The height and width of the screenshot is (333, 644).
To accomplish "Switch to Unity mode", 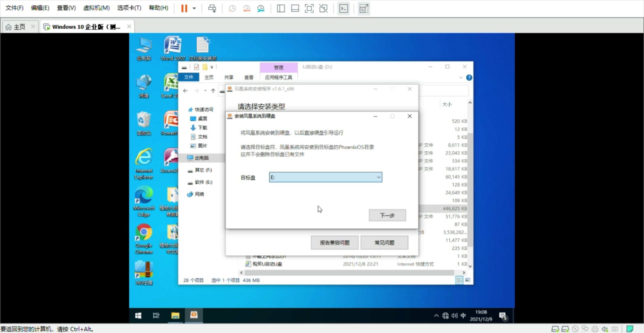I will [323, 8].
